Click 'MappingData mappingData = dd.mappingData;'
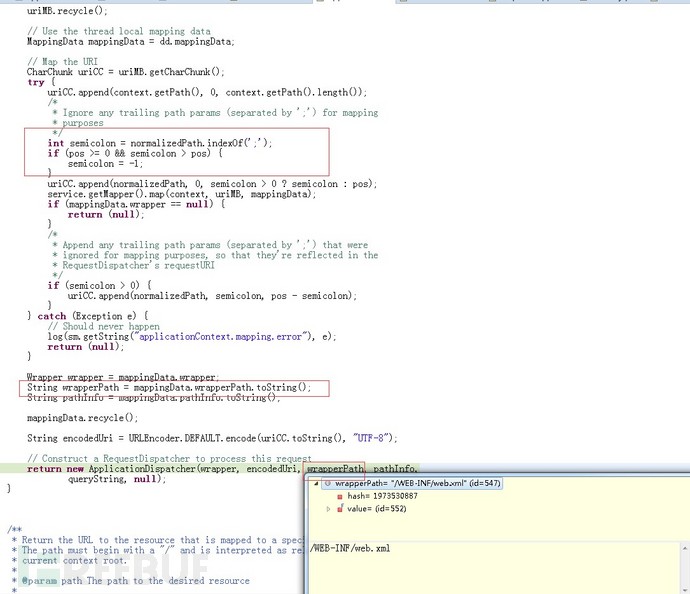This screenshot has height=594, width=690. [x=131, y=42]
